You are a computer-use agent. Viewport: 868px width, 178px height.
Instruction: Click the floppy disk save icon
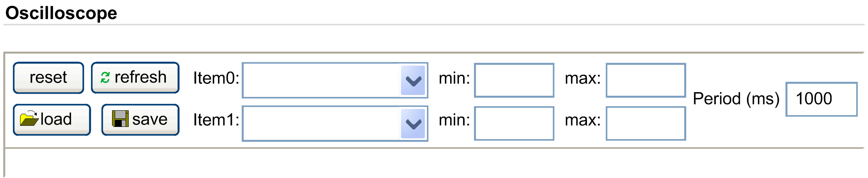point(120,119)
